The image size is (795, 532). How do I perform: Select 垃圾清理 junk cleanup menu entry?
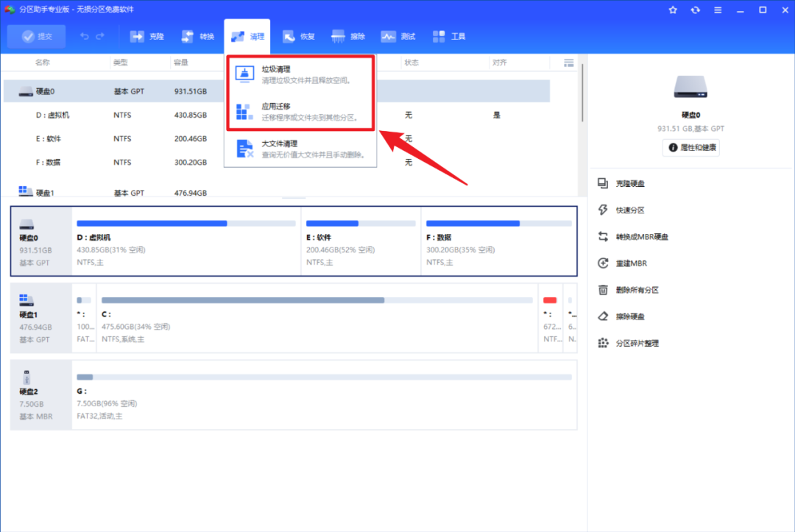[300, 74]
